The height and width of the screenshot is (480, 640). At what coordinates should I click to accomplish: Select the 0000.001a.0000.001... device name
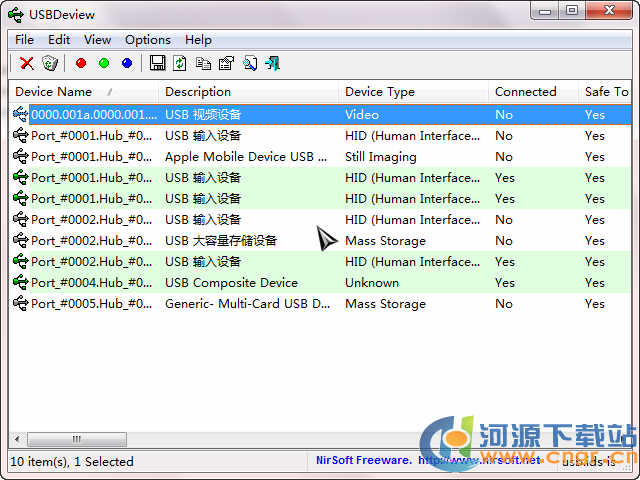pyautogui.click(x=94, y=115)
